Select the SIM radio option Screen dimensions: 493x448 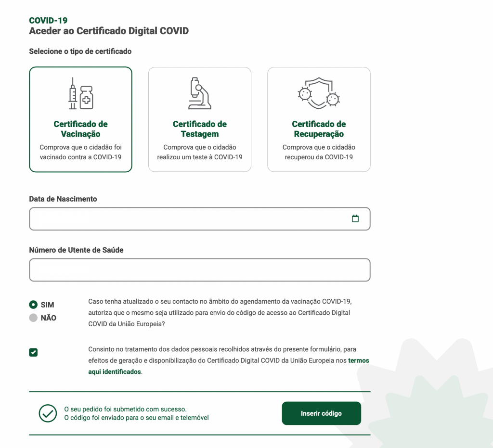[33, 305]
